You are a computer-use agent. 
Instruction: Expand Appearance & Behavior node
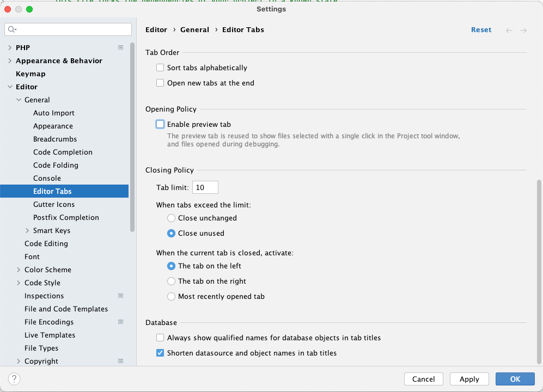[x=10, y=60]
